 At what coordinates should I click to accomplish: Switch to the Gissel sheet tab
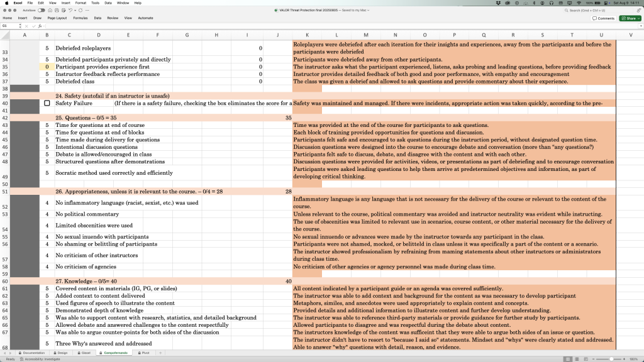(84, 353)
